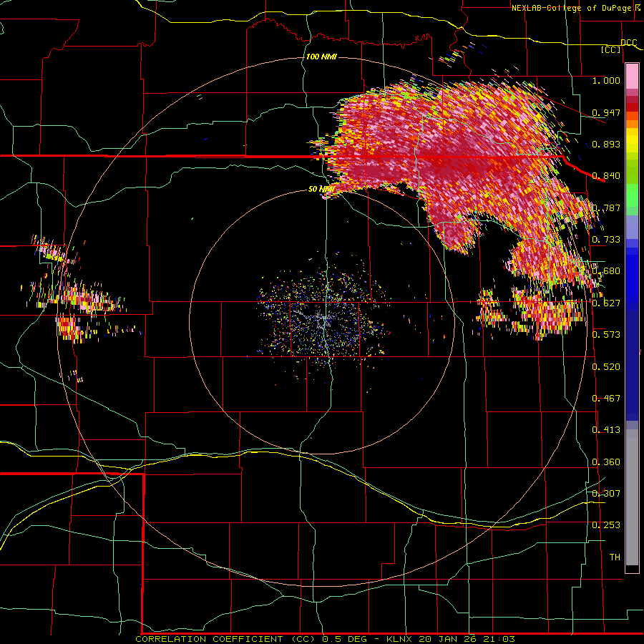This screenshot has height=644, width=644.
Task: Click the 50 NMI range ring label
Action: [x=321, y=189]
